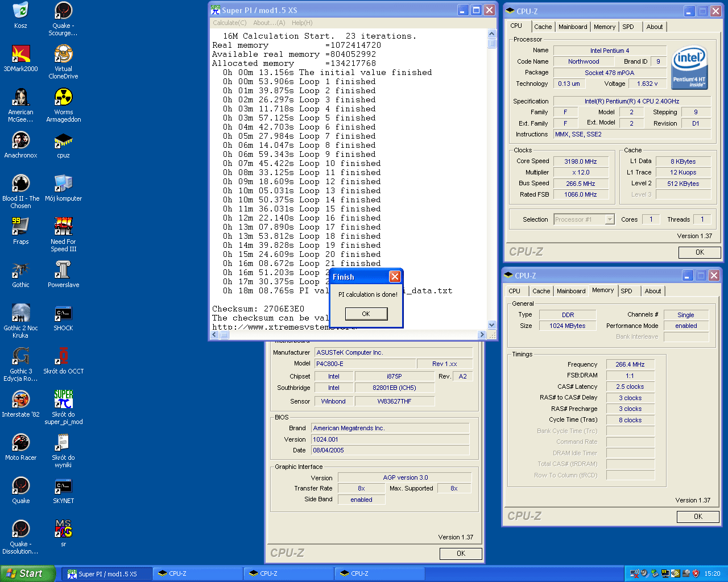Click the red shield tray icon
728x582 pixels.
695,573
